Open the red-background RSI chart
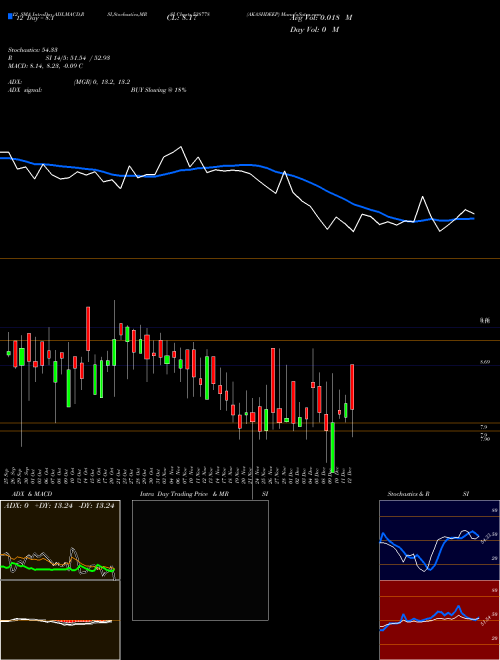 [x=439, y=620]
